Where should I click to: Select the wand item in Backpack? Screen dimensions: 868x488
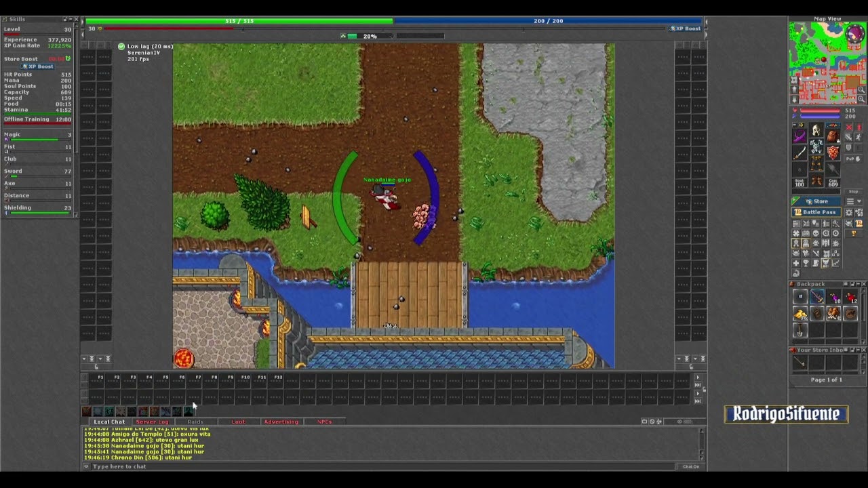pos(816,298)
